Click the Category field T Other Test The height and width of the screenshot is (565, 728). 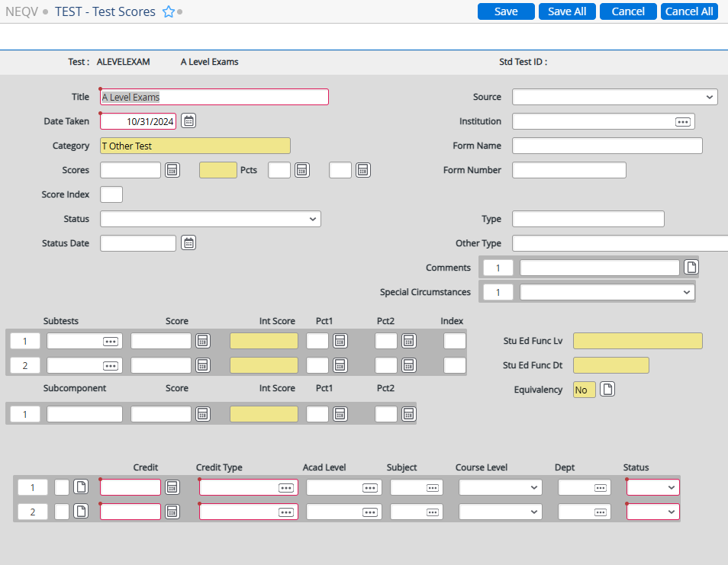pyautogui.click(x=195, y=146)
